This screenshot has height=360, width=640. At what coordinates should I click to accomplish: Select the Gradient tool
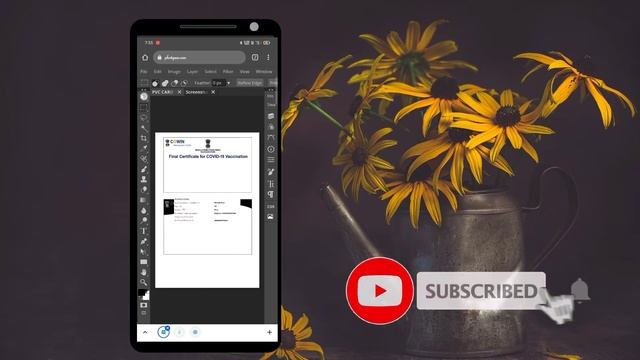click(x=144, y=200)
